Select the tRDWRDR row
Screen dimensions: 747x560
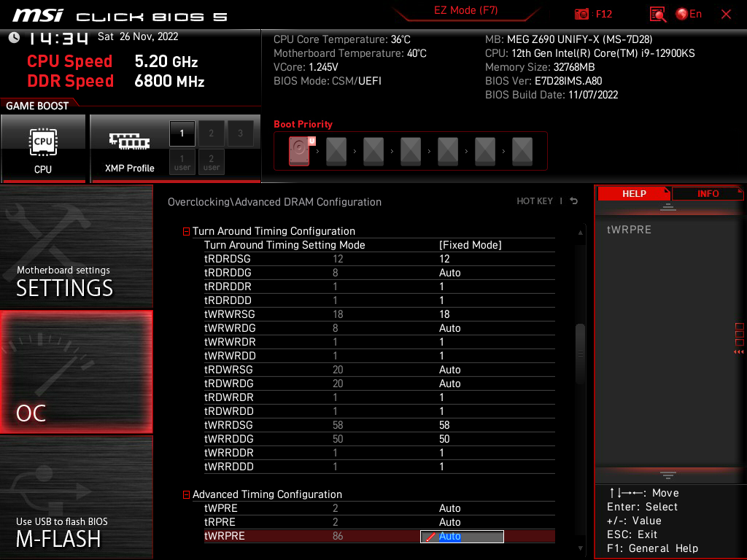pos(379,397)
